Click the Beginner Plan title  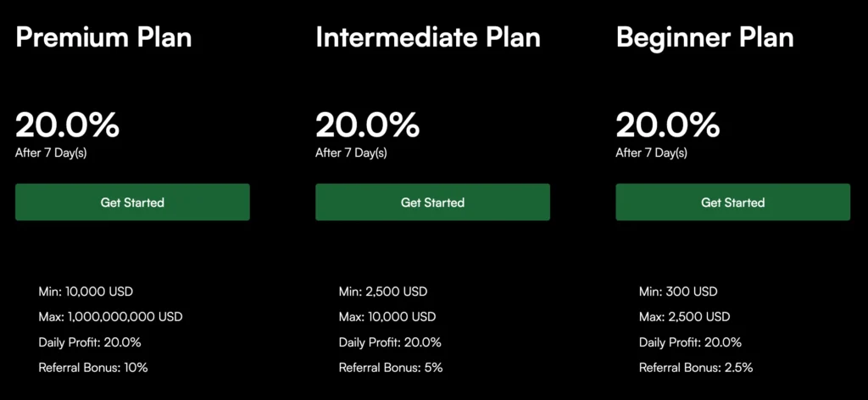[704, 38]
